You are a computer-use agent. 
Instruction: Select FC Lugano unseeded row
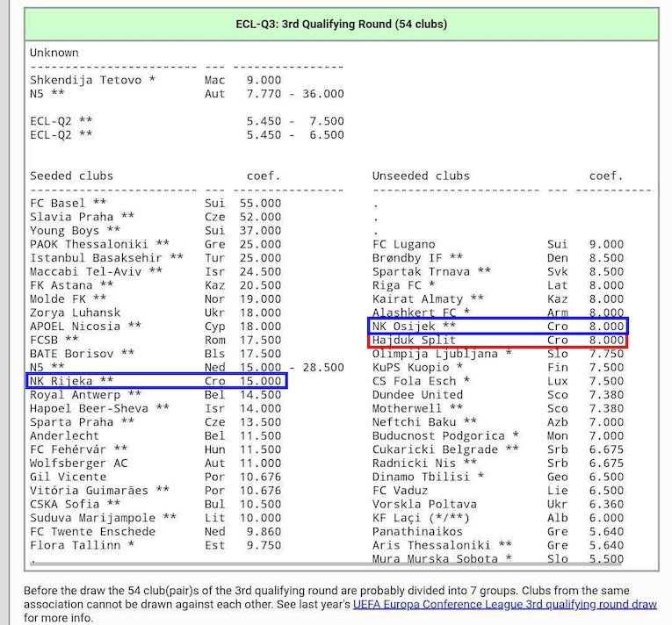click(498, 244)
